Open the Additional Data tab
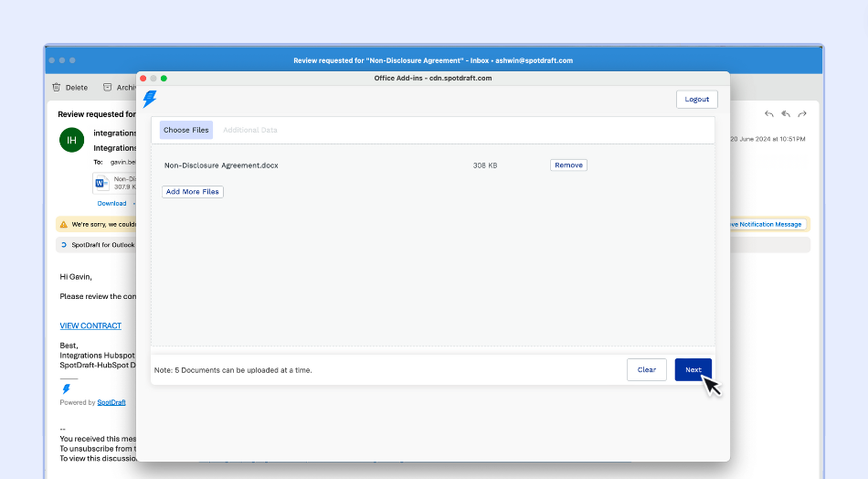 tap(249, 130)
